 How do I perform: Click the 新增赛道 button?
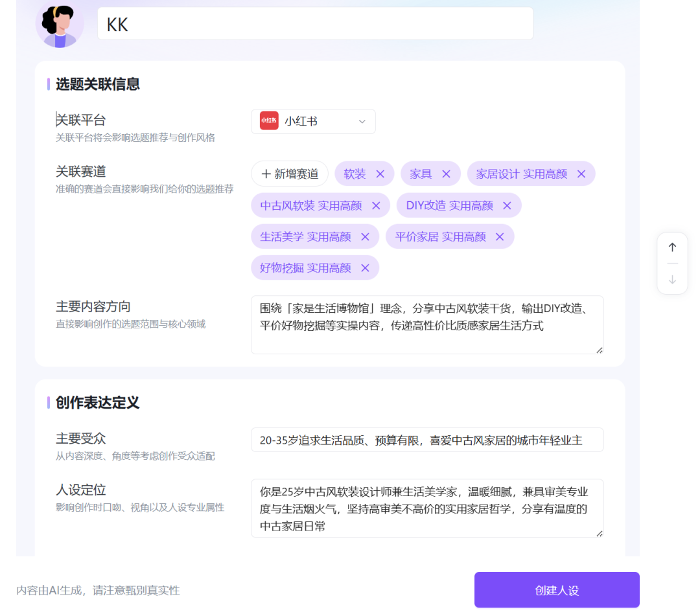(x=290, y=174)
